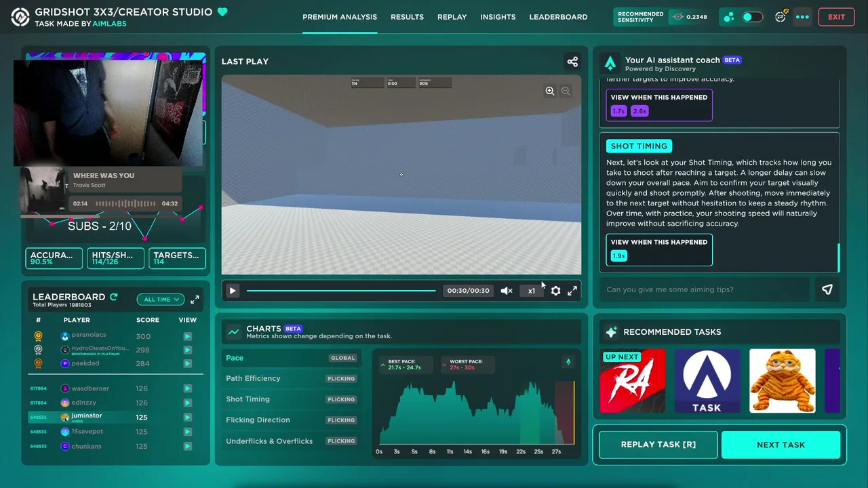Select Underflicks & Overflicks metric

(x=292, y=441)
